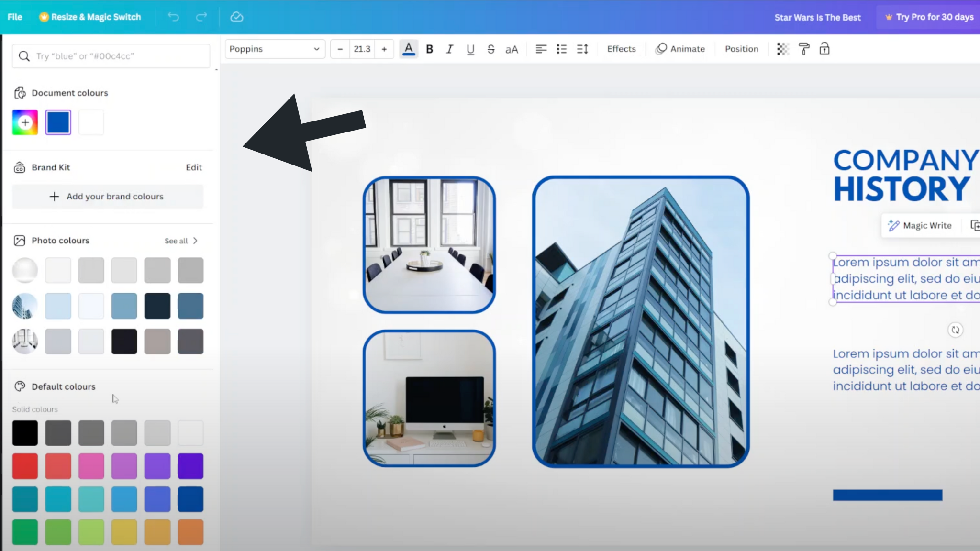Toggle Strikethrough formatting
Image resolution: width=980 pixels, height=551 pixels.
point(491,49)
